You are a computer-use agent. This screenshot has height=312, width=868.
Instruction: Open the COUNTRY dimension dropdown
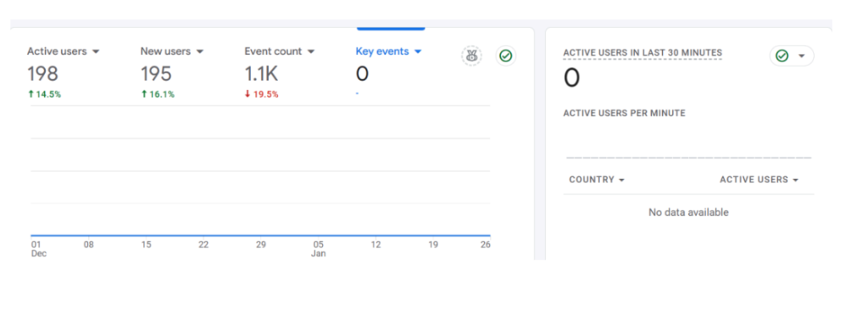(x=597, y=180)
